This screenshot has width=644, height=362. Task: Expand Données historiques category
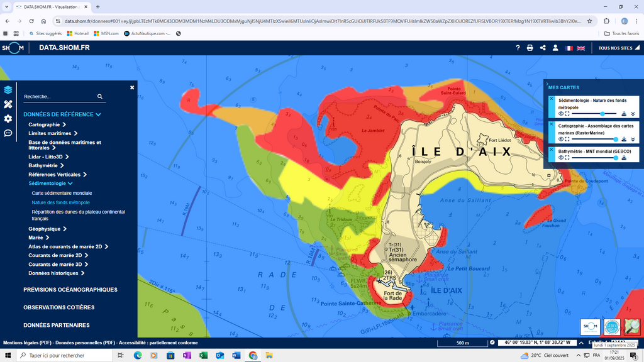tap(56, 273)
